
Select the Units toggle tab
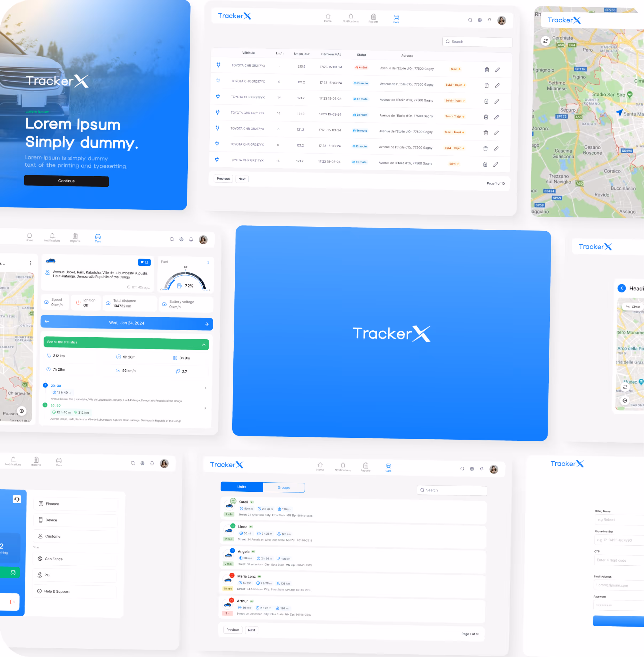241,487
